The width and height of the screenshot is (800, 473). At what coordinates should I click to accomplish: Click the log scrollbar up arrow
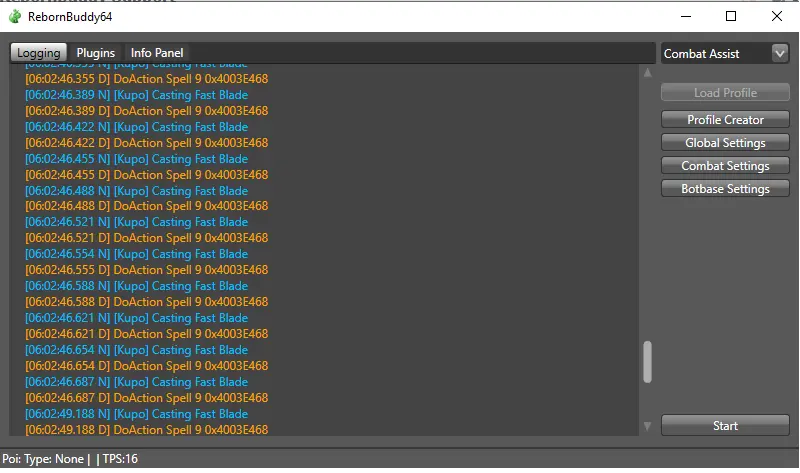pyautogui.click(x=647, y=73)
